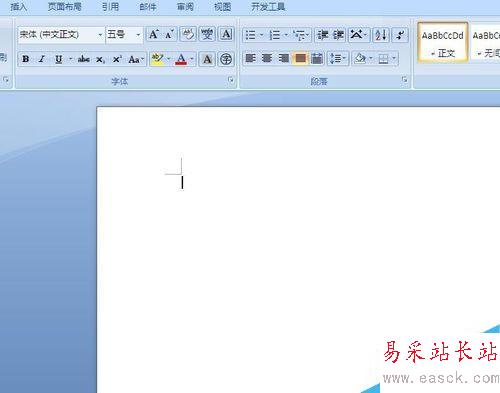
Task: Toggle subscript formatting
Action: [100, 59]
